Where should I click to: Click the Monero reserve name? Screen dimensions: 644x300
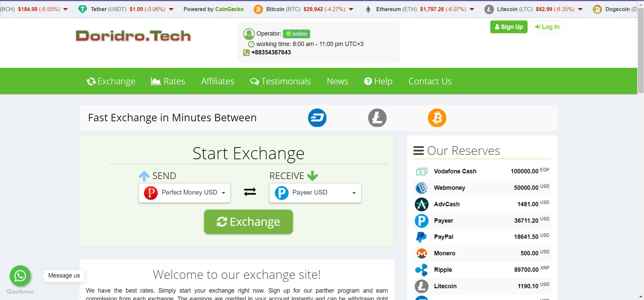tap(445, 253)
